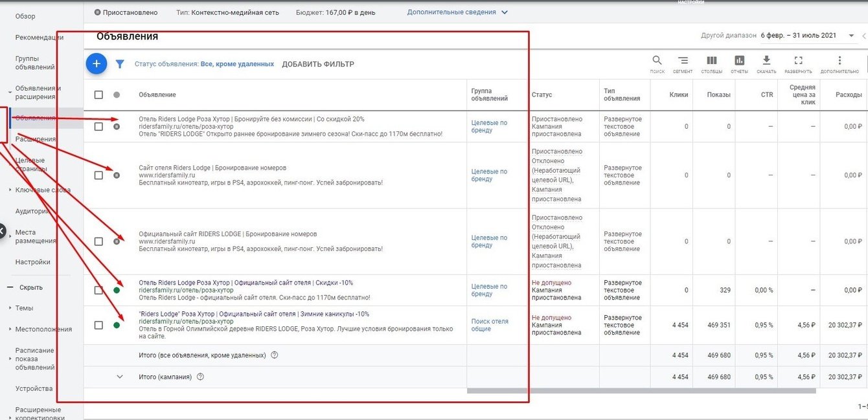Click the paused status icon for the 'Со скидкой 20%' ad
868x420 pixels.
coord(117,126)
